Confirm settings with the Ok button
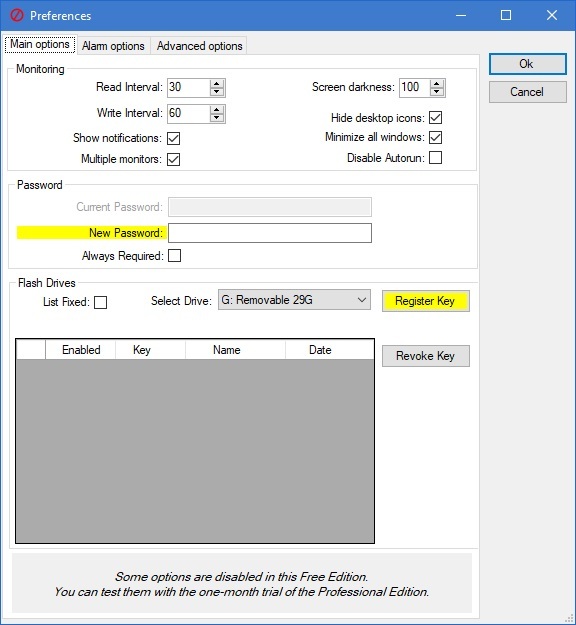The image size is (576, 625). (x=527, y=64)
